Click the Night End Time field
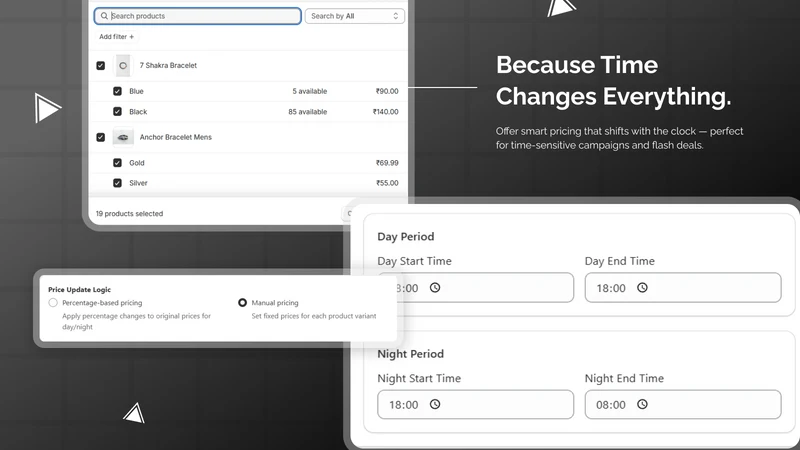800x450 pixels. pyautogui.click(x=683, y=404)
